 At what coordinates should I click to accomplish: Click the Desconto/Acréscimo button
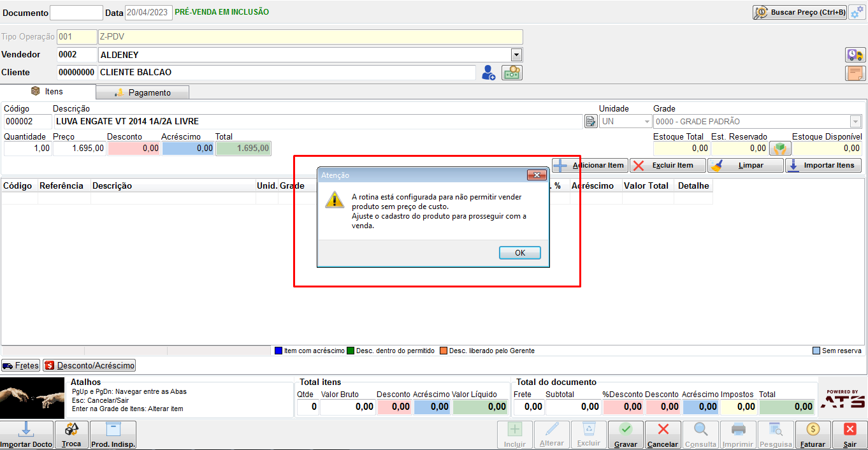pyautogui.click(x=89, y=366)
